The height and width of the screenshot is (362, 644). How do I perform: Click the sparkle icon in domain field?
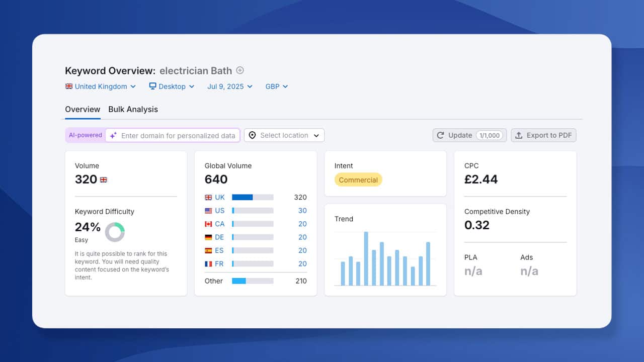click(x=113, y=135)
